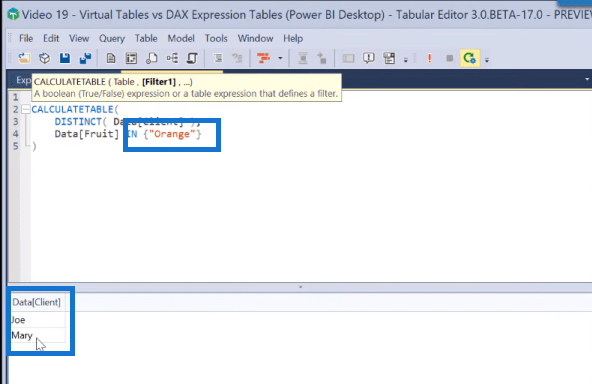Screen dimensions: 592x384
Task: Click the new DAX query grid icon
Action: coord(131,58)
